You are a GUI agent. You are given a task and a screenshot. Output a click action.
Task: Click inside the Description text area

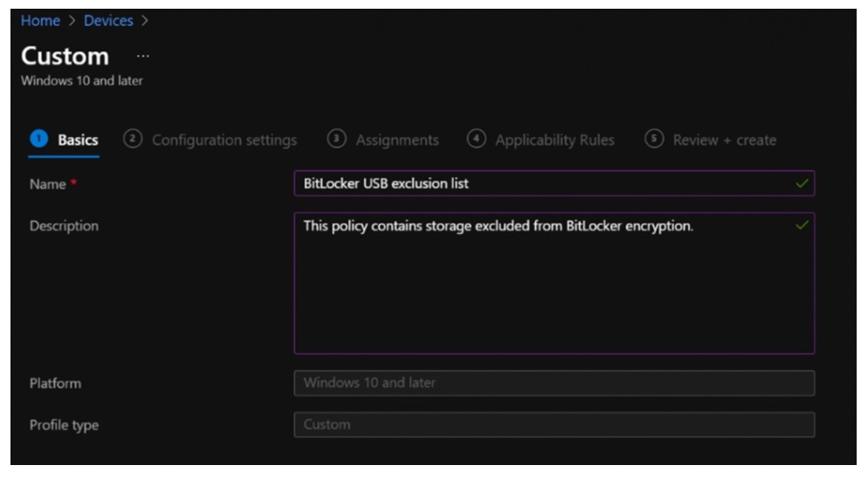point(554,288)
